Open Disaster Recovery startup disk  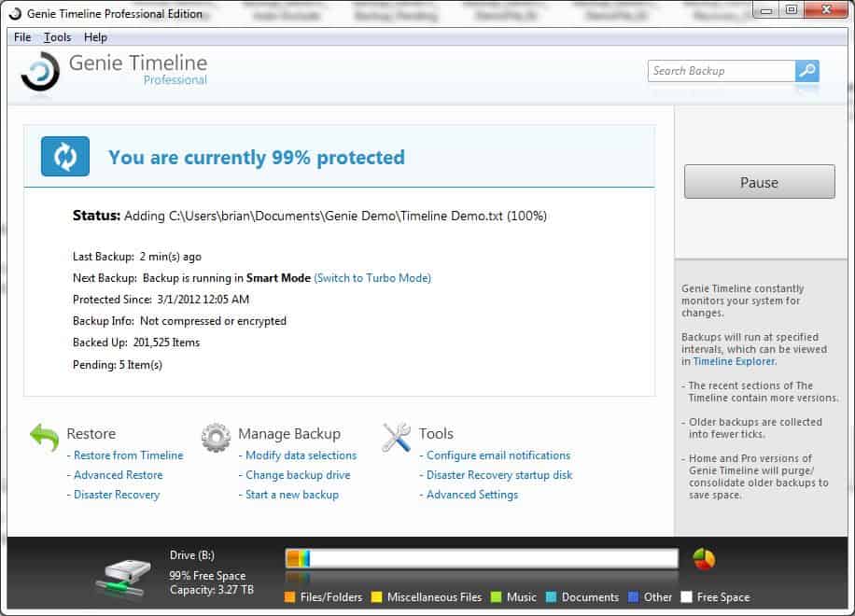point(499,475)
